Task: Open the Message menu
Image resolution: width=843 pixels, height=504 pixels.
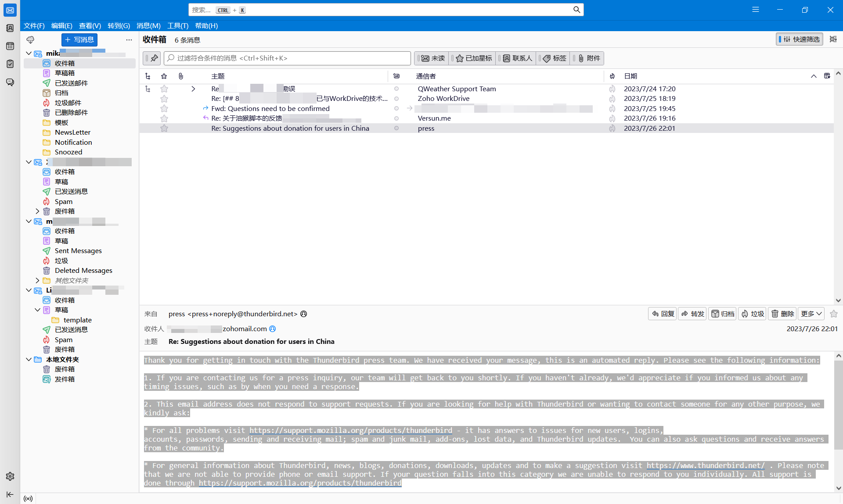Action: pyautogui.click(x=148, y=26)
